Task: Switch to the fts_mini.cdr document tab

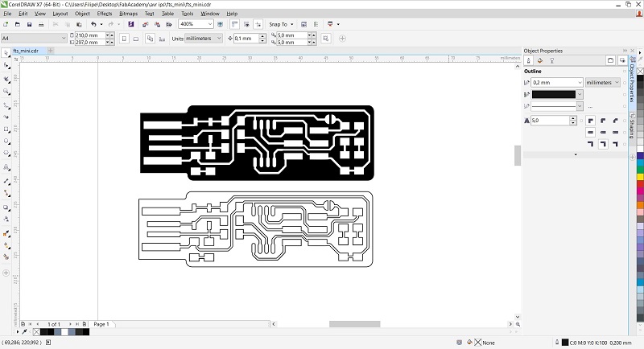Action: pyautogui.click(x=26, y=51)
